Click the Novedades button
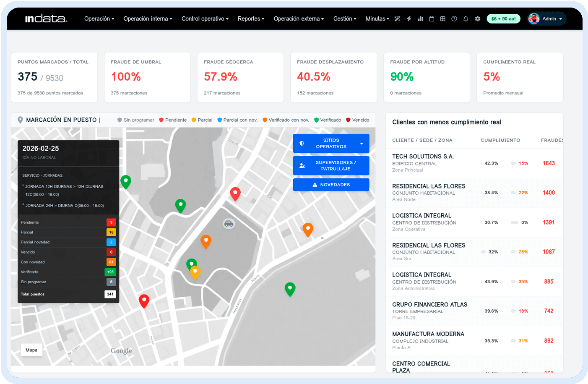This screenshot has height=384, width=588. 331,185
